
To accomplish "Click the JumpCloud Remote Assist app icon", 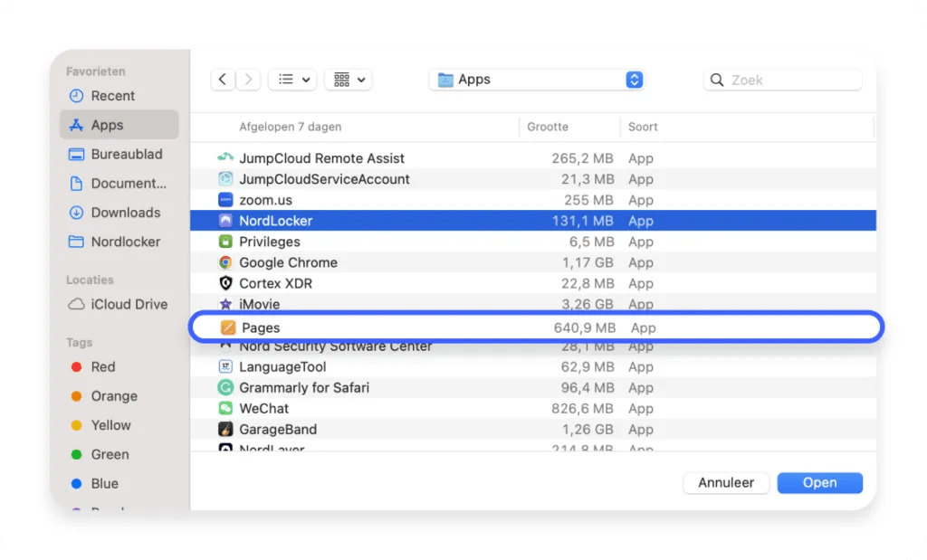I will [225, 157].
